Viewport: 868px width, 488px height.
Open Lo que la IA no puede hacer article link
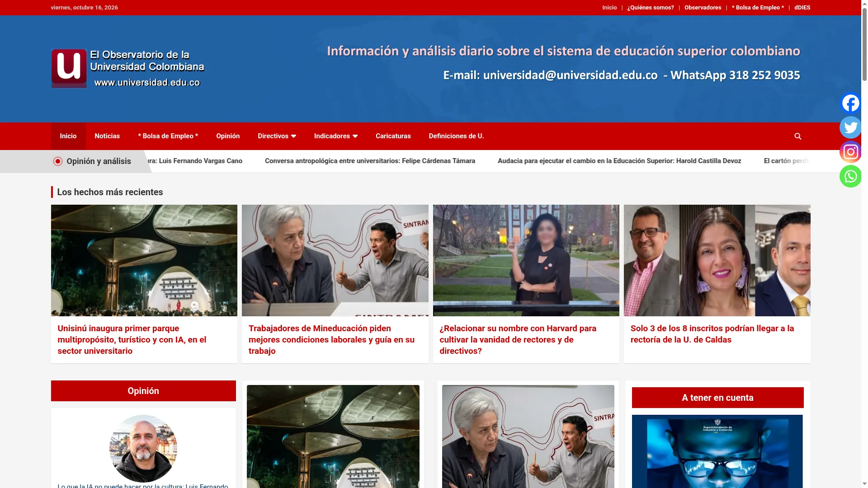point(143,486)
